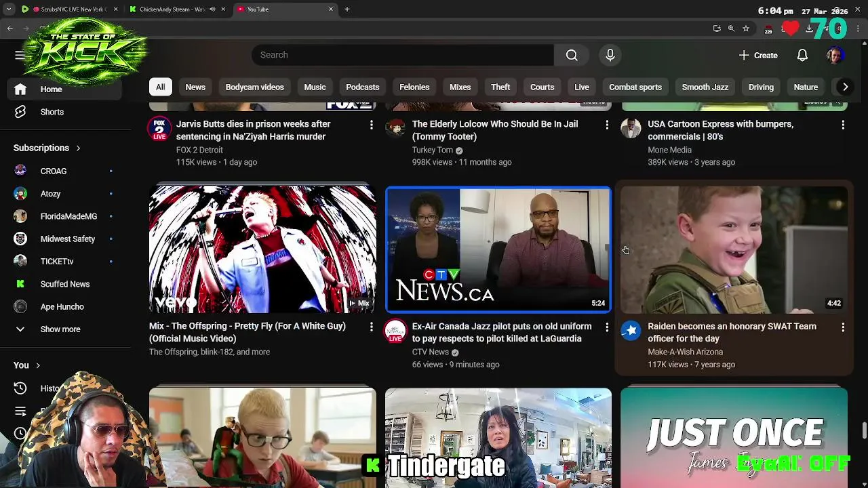Mute the ChickenAndy Stream tab audio icon
The width and height of the screenshot is (868, 488).
point(212,9)
